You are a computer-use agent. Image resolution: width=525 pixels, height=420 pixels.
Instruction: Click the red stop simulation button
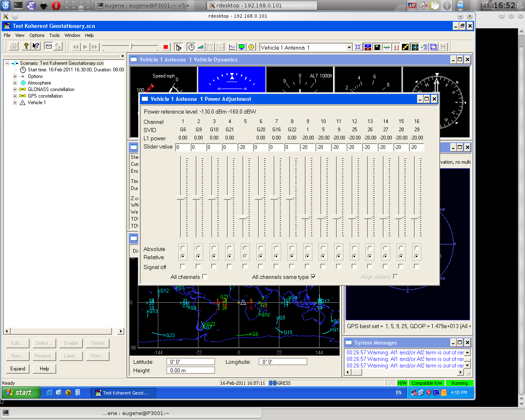point(166,47)
